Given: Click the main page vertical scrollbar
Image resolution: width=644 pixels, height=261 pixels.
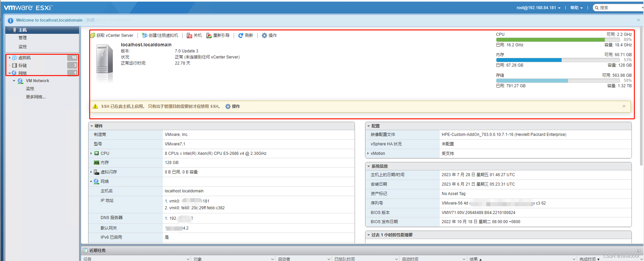Looking at the screenshot, I should pos(641,96).
